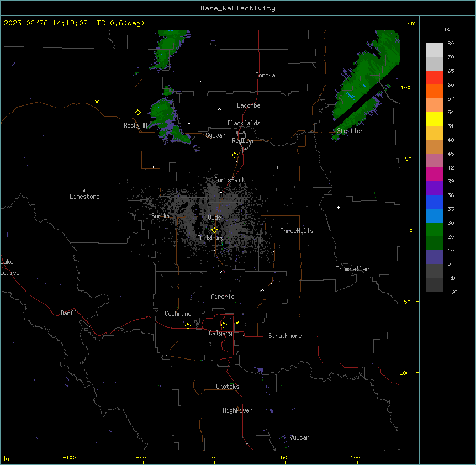Click the ThreeHills label
The width and height of the screenshot is (476, 465).
click(x=297, y=231)
